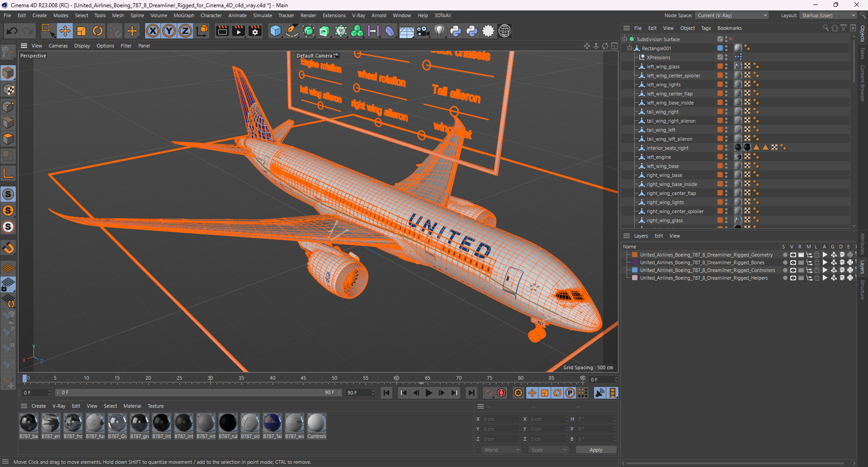Select the Move tool in the toolbar
Image resolution: width=868 pixels, height=467 pixels.
tap(65, 31)
